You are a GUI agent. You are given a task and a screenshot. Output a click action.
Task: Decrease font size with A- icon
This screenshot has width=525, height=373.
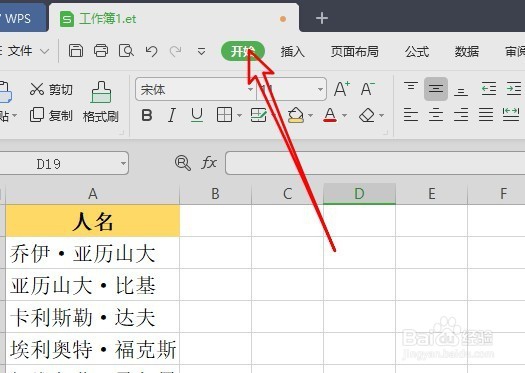click(x=367, y=89)
